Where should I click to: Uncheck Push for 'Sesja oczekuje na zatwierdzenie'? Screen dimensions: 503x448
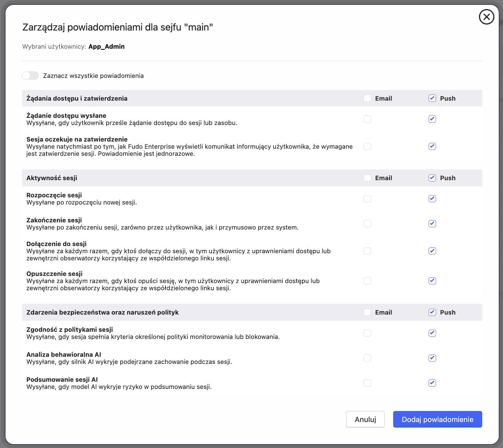[432, 146]
